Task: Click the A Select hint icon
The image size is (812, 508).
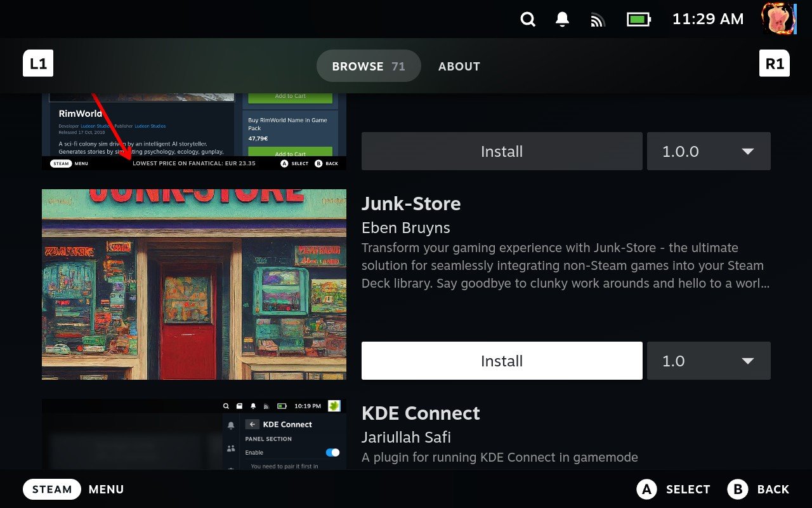Action: (646, 489)
